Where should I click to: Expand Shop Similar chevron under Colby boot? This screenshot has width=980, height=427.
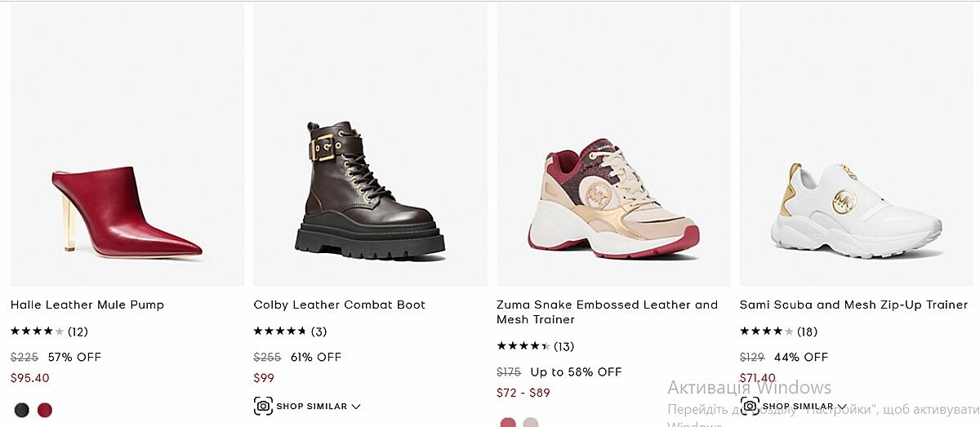coord(356,407)
